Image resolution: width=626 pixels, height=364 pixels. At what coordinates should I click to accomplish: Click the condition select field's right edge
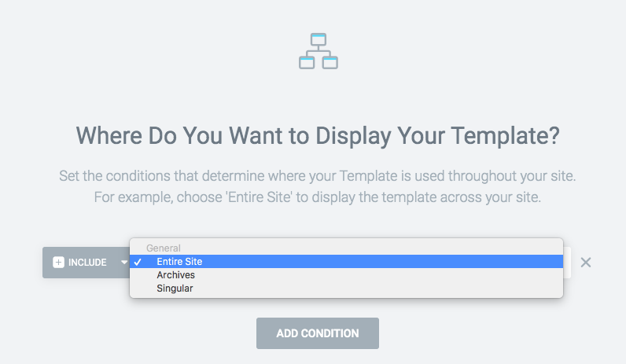click(x=567, y=263)
